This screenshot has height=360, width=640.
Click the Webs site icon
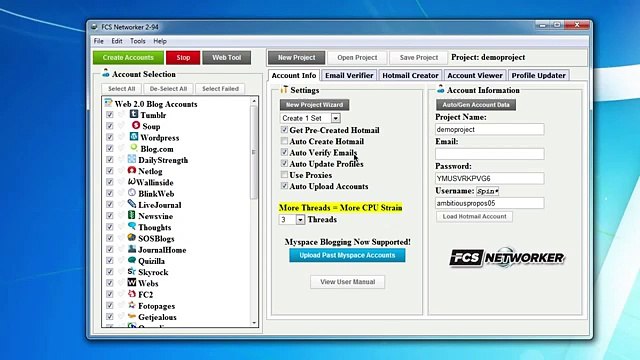click(x=132, y=282)
